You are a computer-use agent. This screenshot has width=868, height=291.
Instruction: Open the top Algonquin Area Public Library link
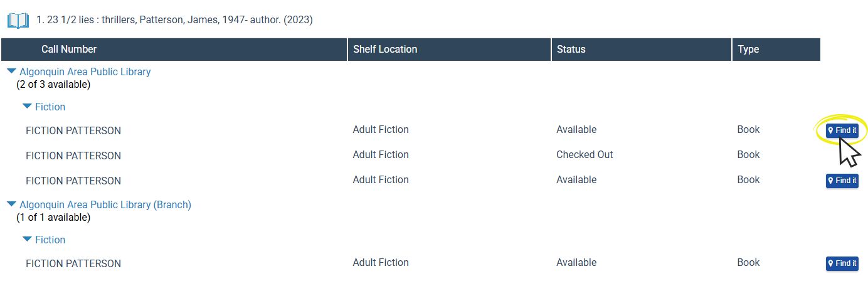point(85,71)
